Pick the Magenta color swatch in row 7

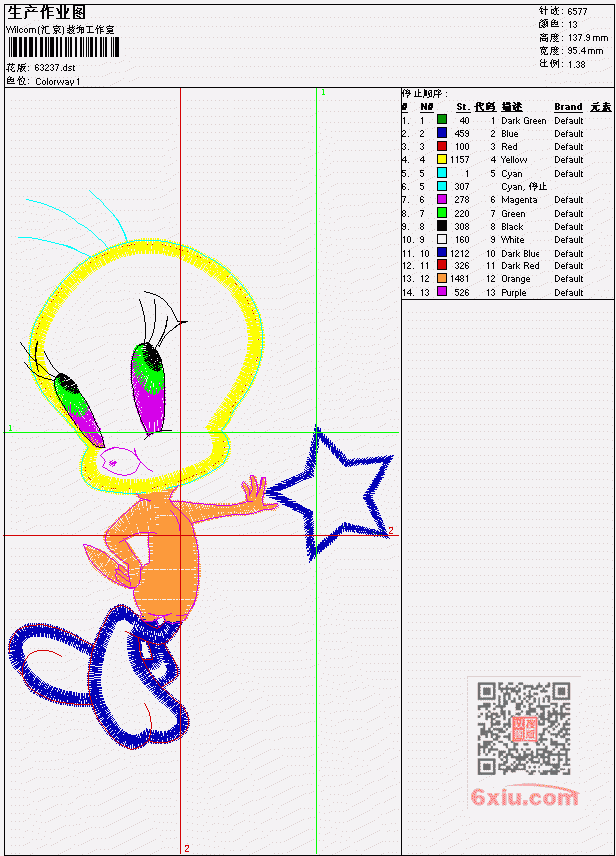442,199
